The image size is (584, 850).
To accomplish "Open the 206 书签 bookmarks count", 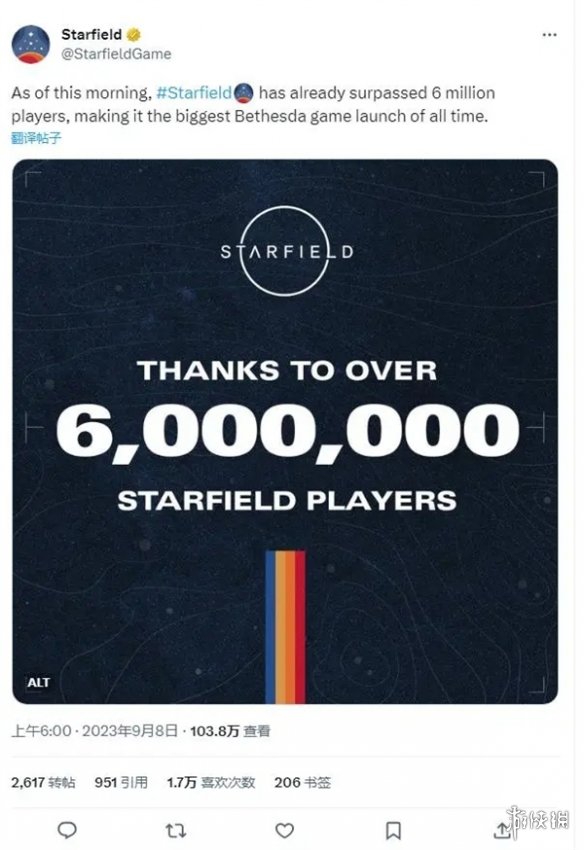I will (303, 782).
